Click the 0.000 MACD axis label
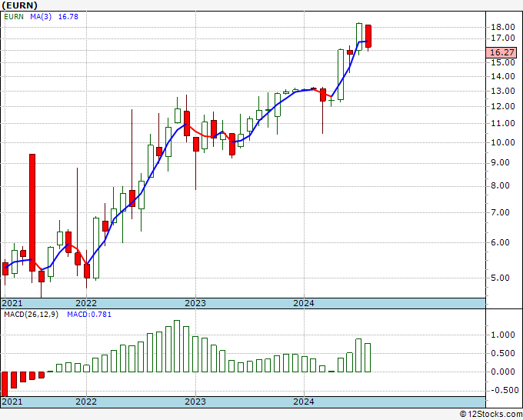This screenshot has height=420, width=523. (503, 372)
